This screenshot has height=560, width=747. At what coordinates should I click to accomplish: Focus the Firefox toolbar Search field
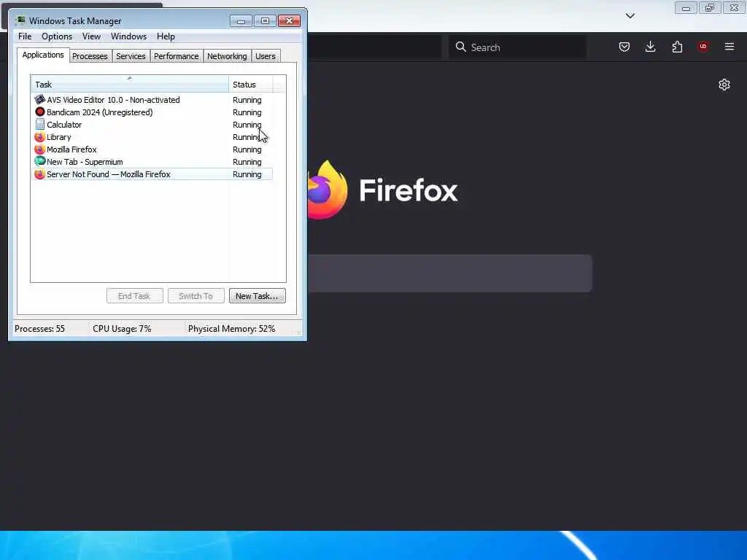pyautogui.click(x=518, y=47)
